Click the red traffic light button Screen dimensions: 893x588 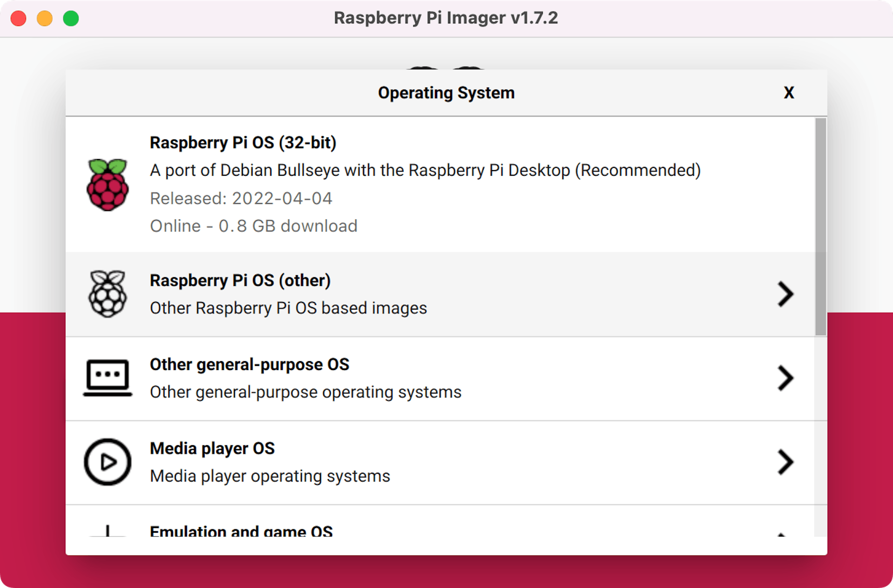pyautogui.click(x=18, y=18)
